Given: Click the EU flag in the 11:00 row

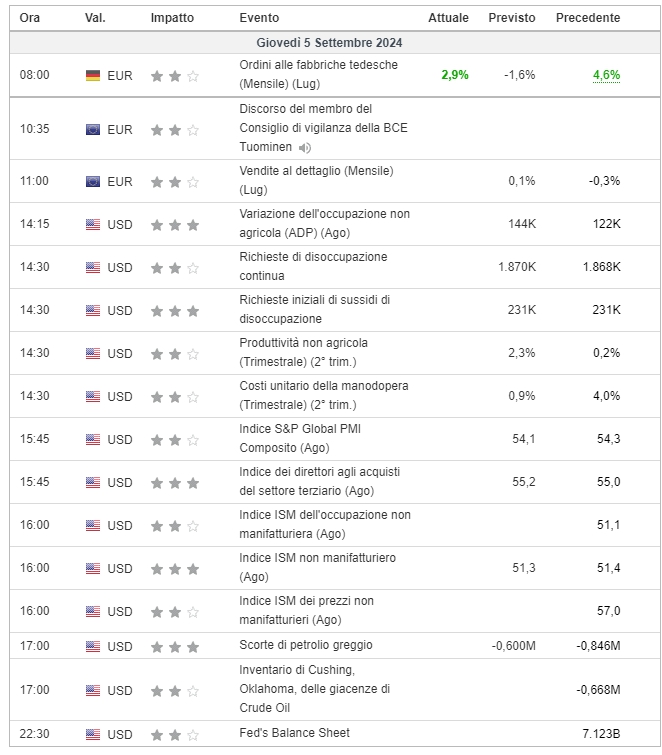Looking at the screenshot, I should [x=93, y=182].
